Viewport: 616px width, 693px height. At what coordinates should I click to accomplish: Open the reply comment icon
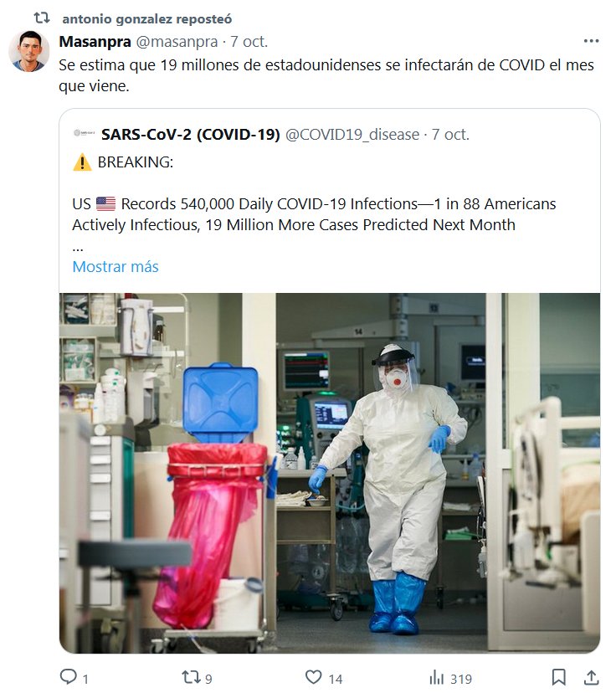69,676
